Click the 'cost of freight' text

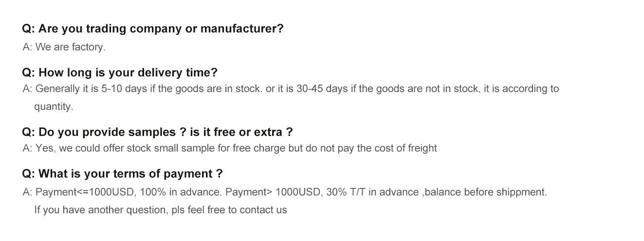pyautogui.click(x=405, y=148)
